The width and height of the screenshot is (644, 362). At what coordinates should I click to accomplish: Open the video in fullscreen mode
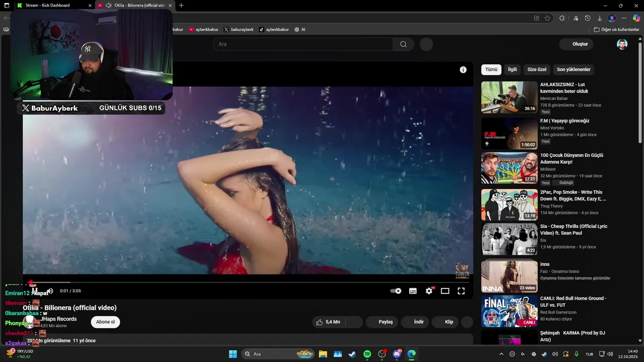461,291
